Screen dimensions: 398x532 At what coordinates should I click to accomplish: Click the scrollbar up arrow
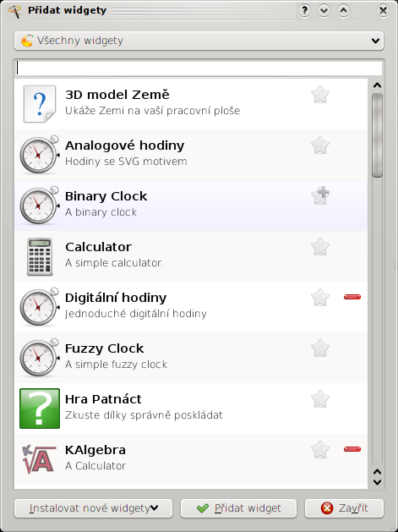pyautogui.click(x=378, y=85)
